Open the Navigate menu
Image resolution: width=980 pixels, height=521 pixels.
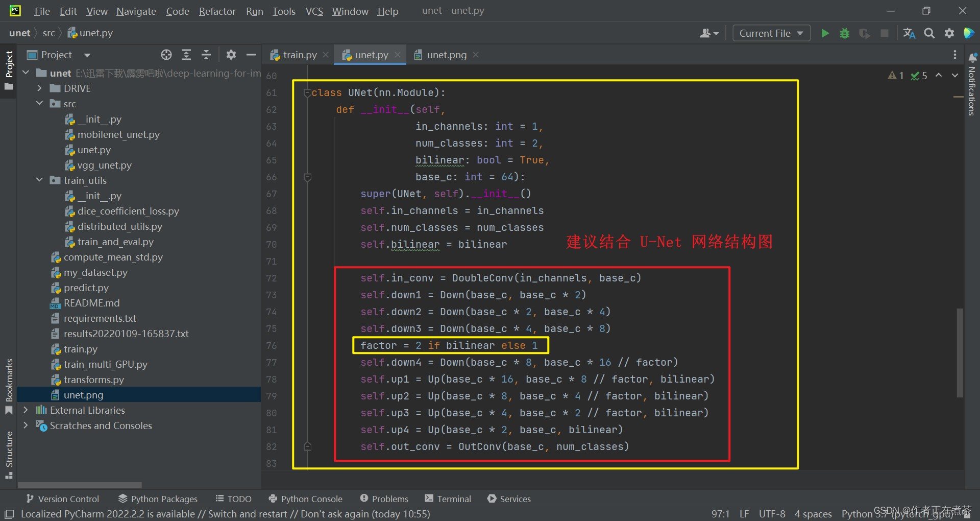click(136, 11)
